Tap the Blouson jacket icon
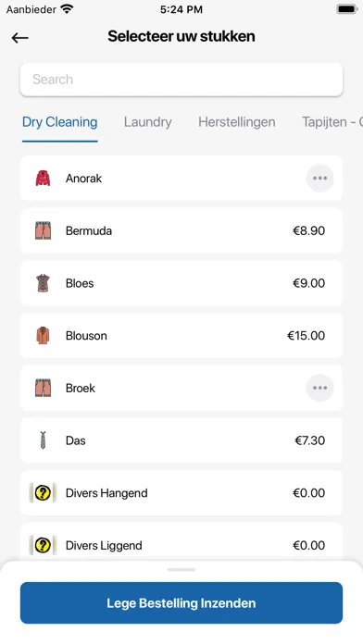Viewport: 363px width, 644px height. (43, 336)
